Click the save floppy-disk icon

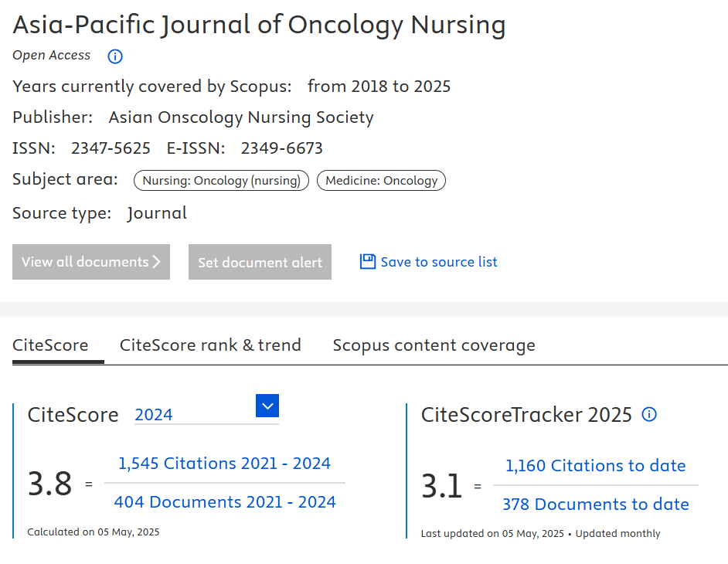(x=368, y=261)
